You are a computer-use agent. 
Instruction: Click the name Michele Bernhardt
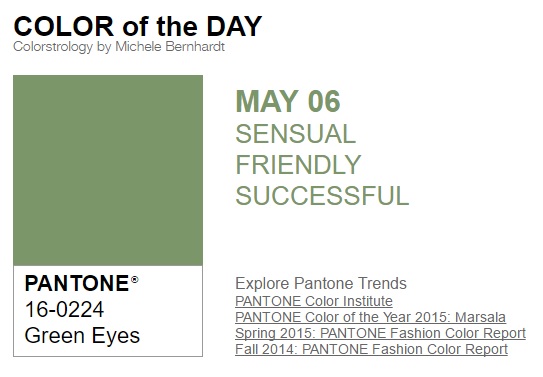click(170, 47)
